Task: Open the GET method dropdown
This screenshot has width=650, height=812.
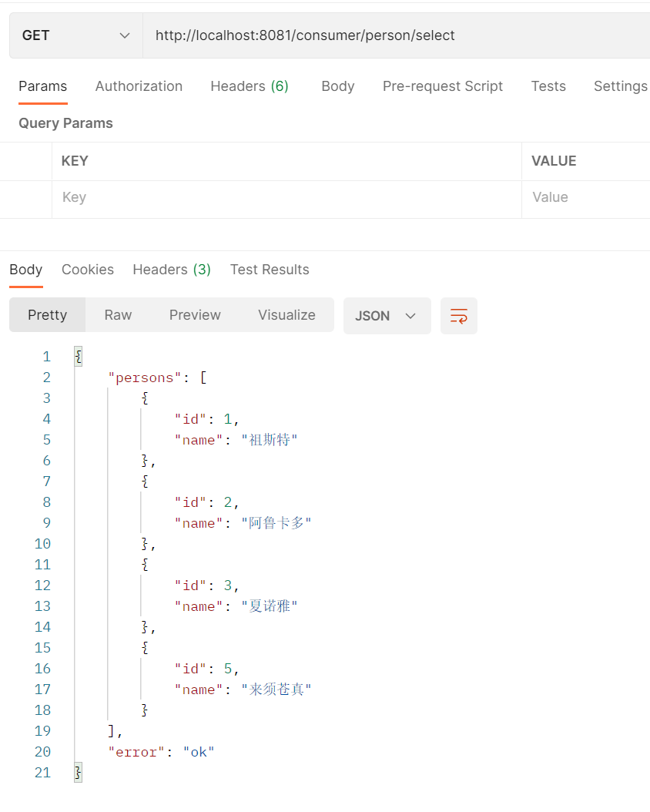Action: pos(75,35)
